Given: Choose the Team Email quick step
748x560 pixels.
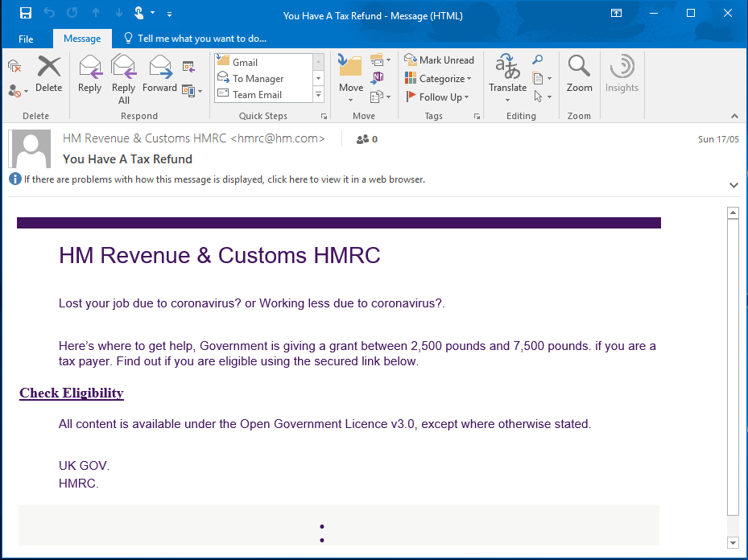Looking at the screenshot, I should click(257, 95).
